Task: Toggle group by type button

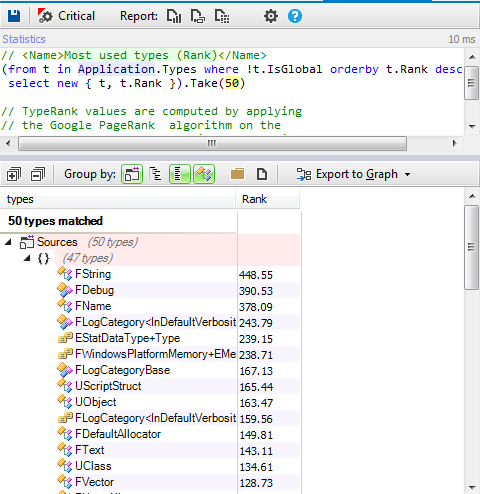Action: pos(204,174)
